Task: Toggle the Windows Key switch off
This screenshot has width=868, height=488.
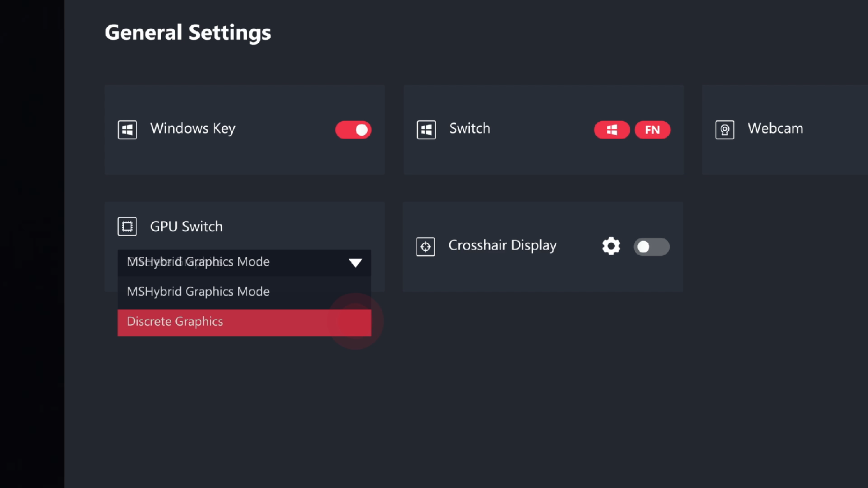Action: pos(353,130)
